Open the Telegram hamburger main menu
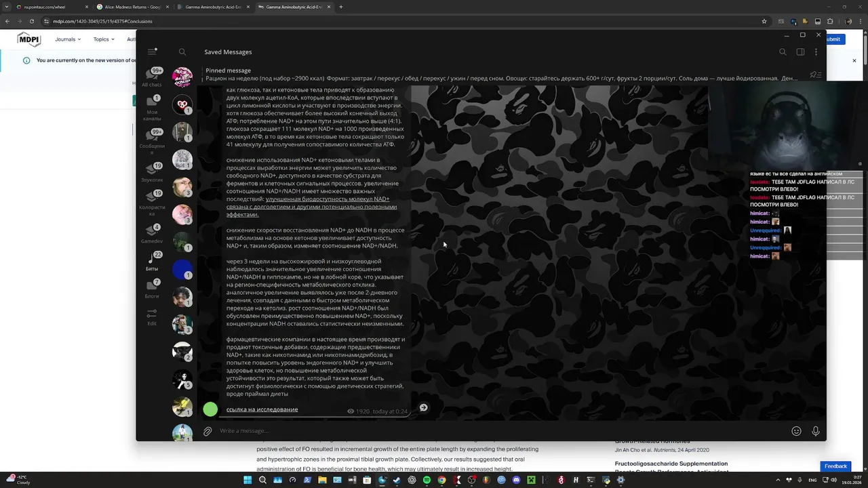This screenshot has height=488, width=868. tap(151, 52)
